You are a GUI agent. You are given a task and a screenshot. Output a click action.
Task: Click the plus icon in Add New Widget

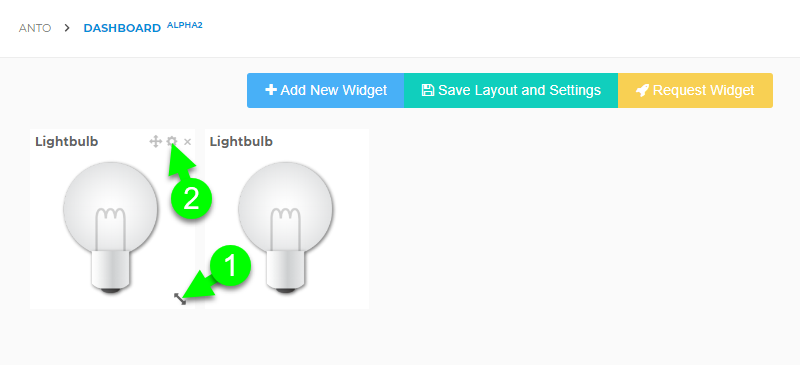coord(270,90)
